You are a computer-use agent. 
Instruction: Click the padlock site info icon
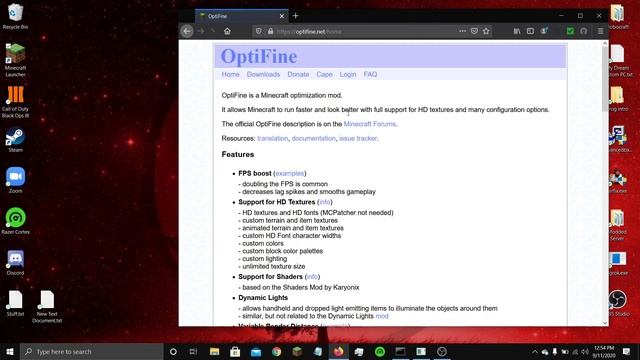point(270,31)
